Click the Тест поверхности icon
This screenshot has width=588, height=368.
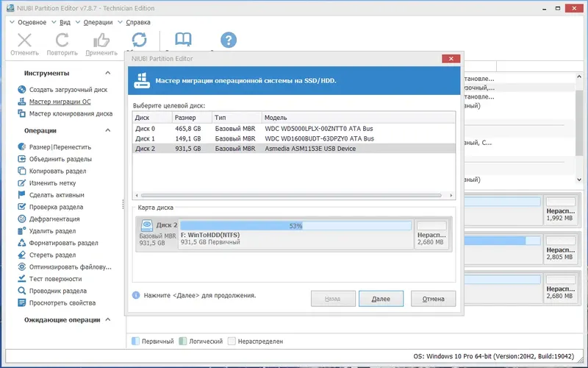pos(22,279)
